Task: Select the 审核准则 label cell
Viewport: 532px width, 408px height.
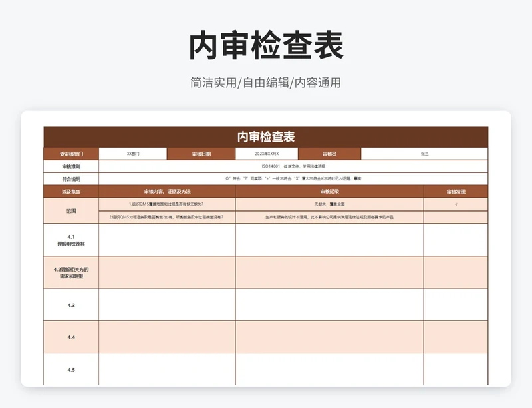Action: (71, 166)
